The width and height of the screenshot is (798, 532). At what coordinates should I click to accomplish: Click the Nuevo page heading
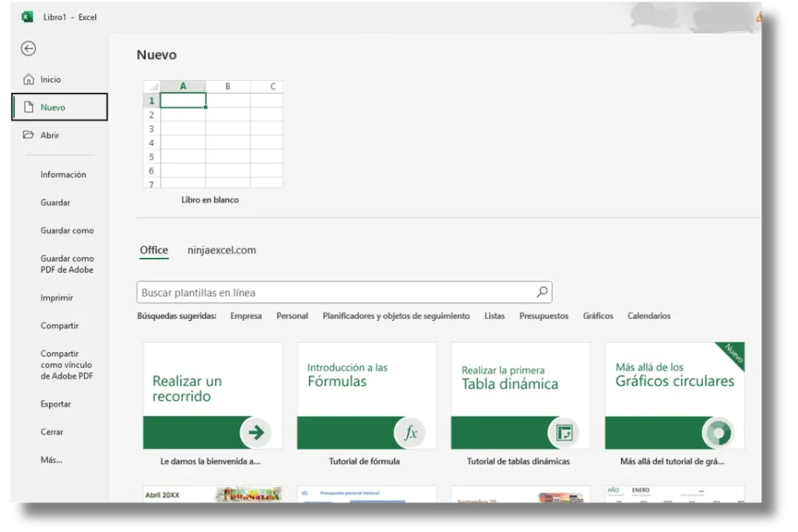coord(157,55)
